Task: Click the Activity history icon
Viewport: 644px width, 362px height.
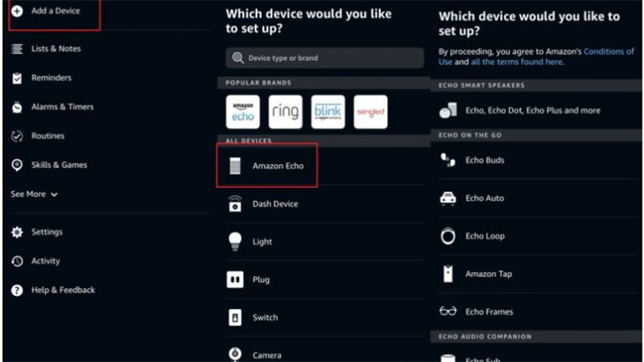Action: coord(17,261)
